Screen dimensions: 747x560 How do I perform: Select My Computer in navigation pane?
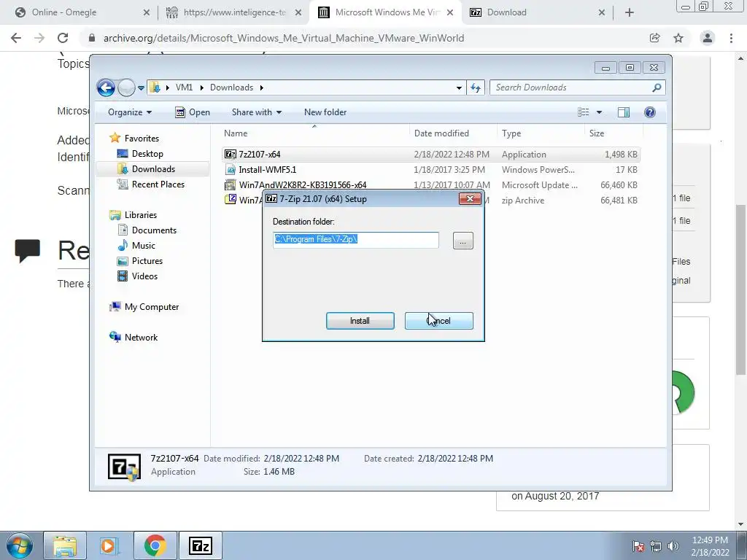click(x=152, y=307)
